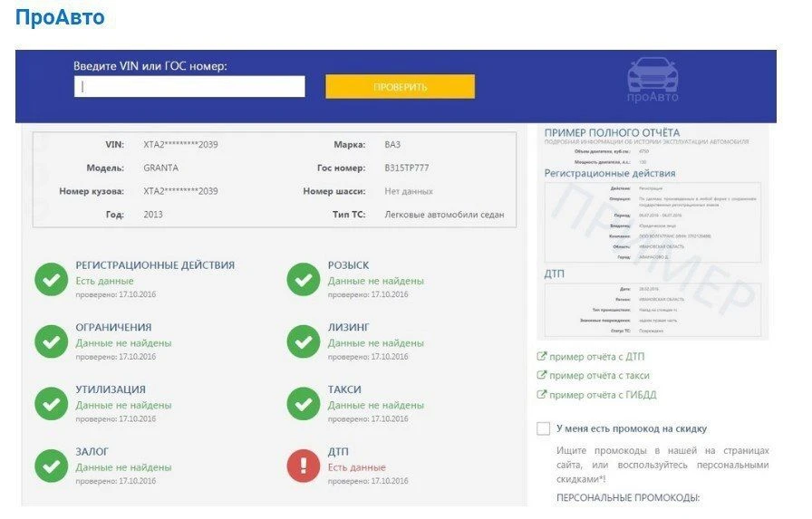Focus the VIN or ГОС номер input field

(189, 86)
